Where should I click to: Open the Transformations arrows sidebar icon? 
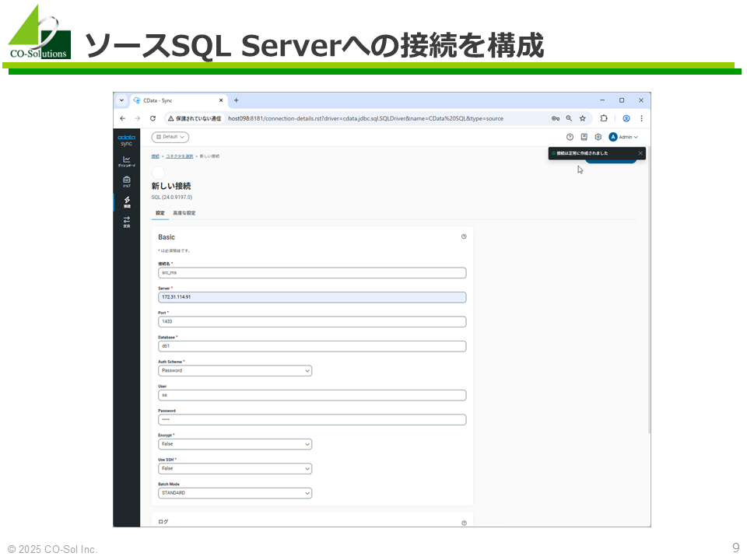126,222
